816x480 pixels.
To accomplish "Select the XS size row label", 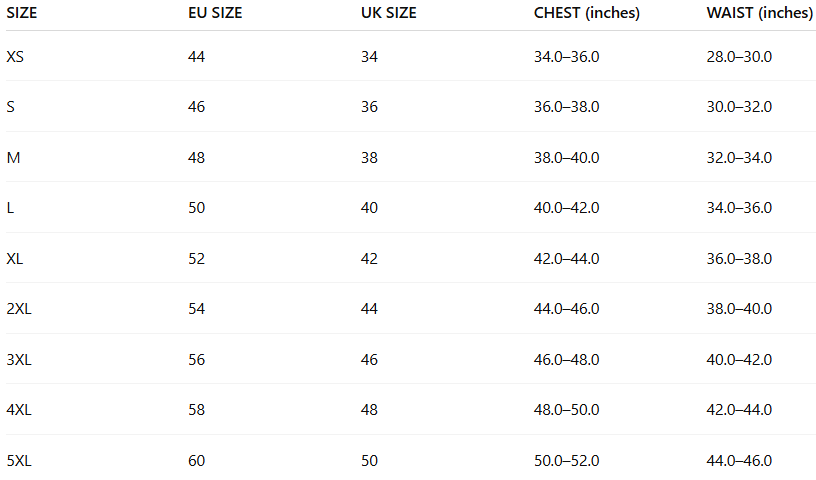I will pos(15,57).
